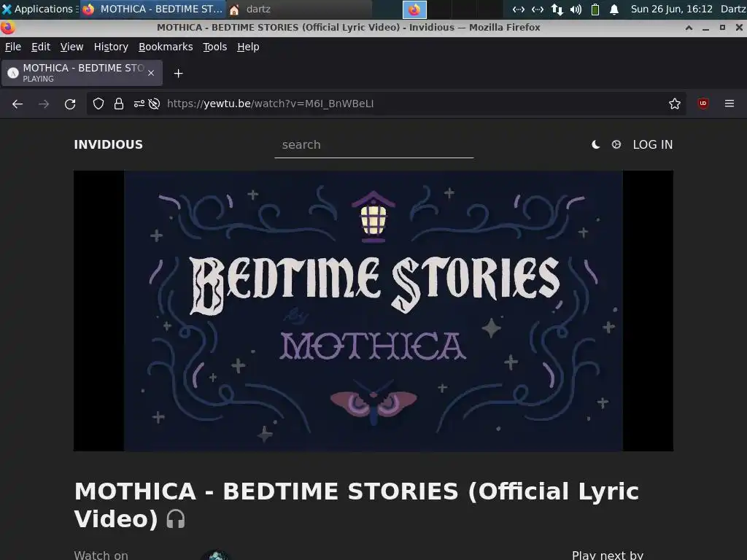View site security lock information
Viewport: 747px width, 560px height.
[x=119, y=104]
